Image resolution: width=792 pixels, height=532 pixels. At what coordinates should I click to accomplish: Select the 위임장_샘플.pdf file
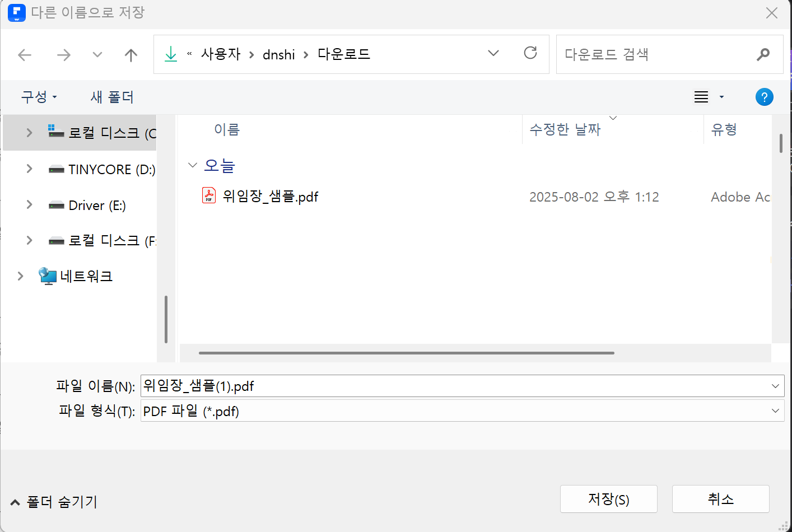point(271,197)
